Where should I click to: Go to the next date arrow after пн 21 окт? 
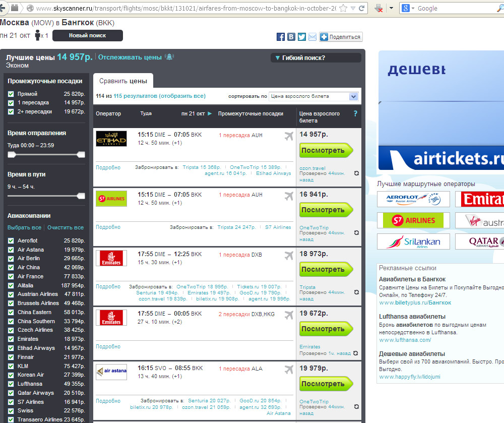210,113
